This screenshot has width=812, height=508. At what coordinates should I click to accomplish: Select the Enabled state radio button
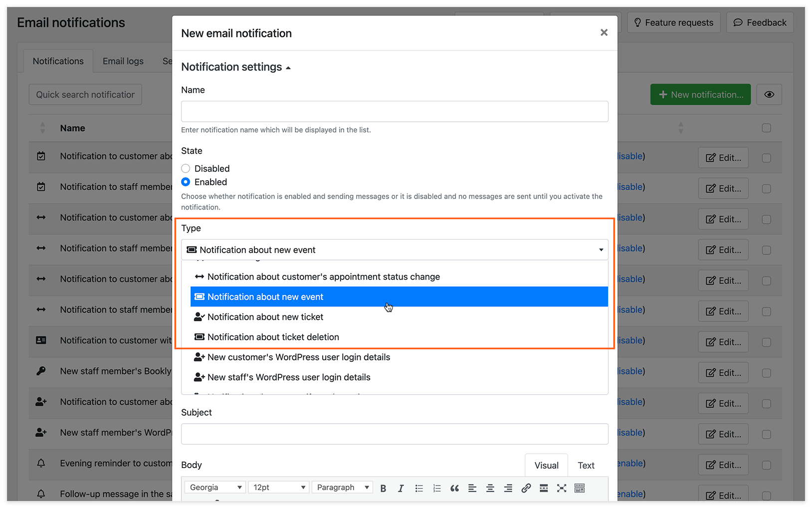click(186, 182)
